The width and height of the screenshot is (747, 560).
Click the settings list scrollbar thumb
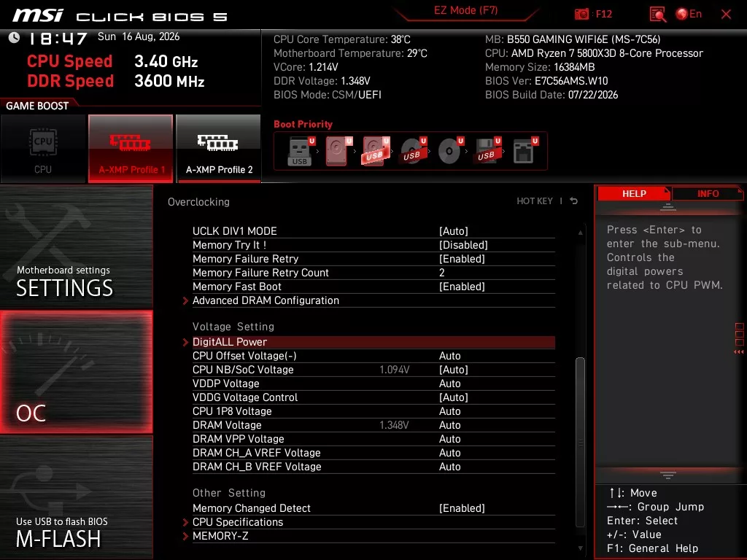(580, 442)
